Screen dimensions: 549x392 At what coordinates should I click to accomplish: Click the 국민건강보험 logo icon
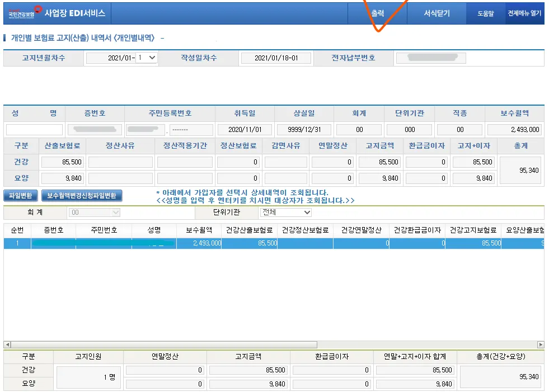click(x=25, y=12)
